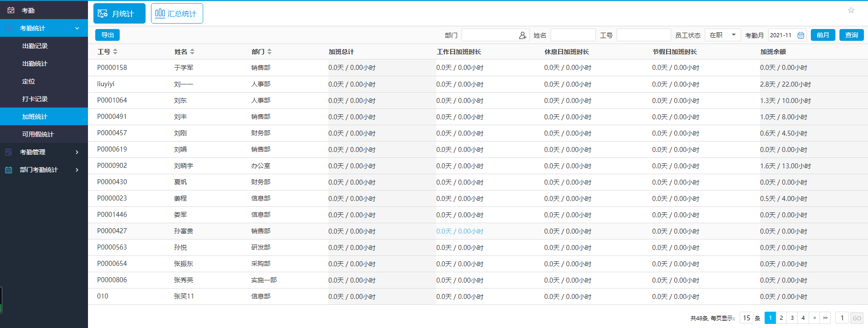Switch to the 汇总统计 tab
Viewport: 868px width, 328px height.
[177, 14]
